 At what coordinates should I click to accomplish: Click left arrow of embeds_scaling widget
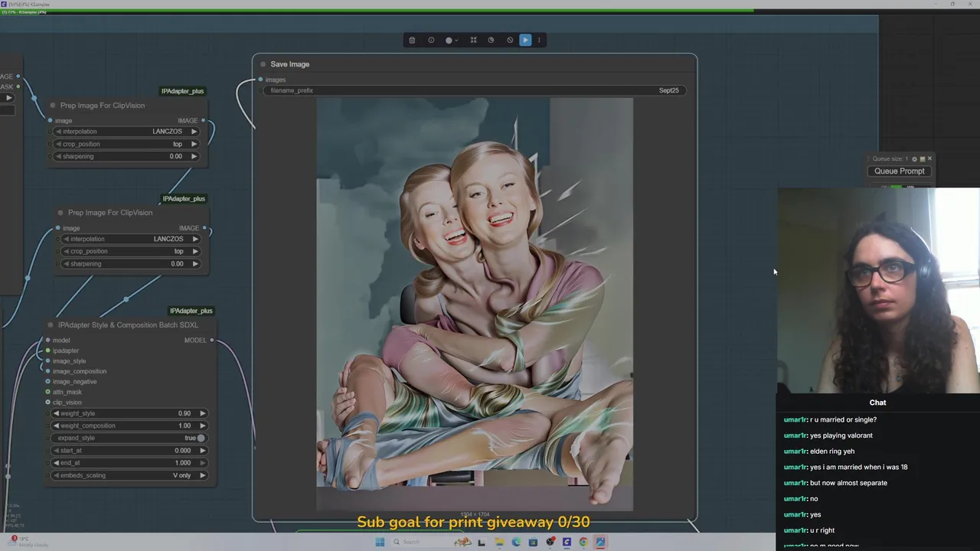(56, 475)
